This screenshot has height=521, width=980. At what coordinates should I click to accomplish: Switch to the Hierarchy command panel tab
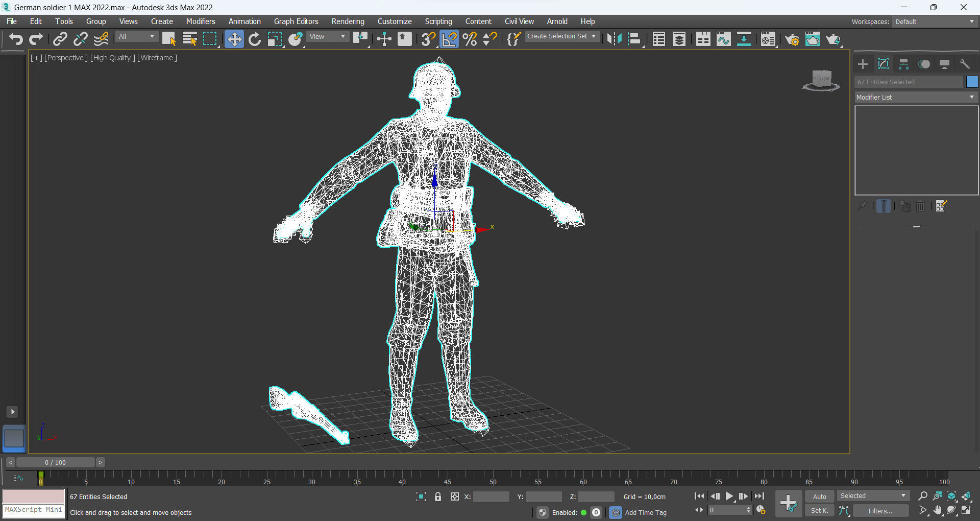coord(903,64)
